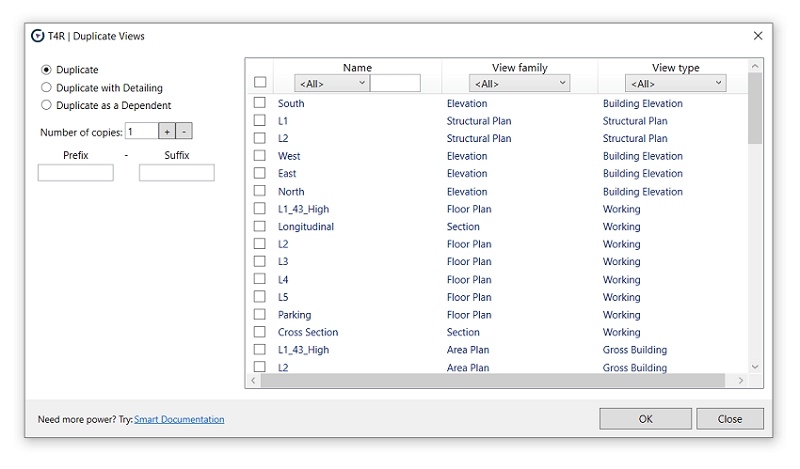This screenshot has height=469, width=800.
Task: Click the horizontal scrollbar right arrow
Action: pyautogui.click(x=741, y=381)
